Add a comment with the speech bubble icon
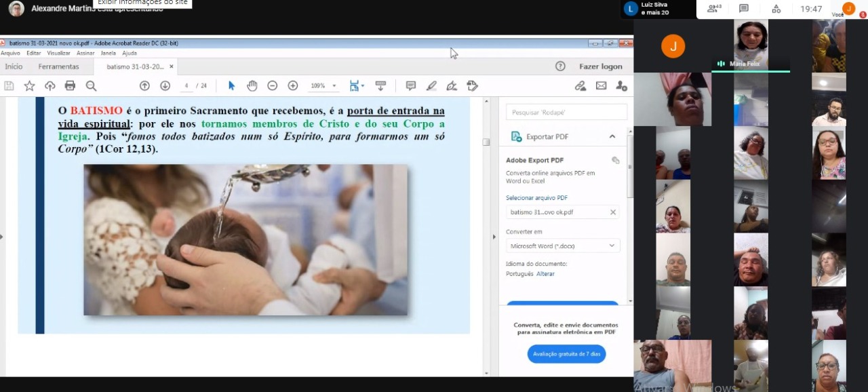 coord(410,85)
